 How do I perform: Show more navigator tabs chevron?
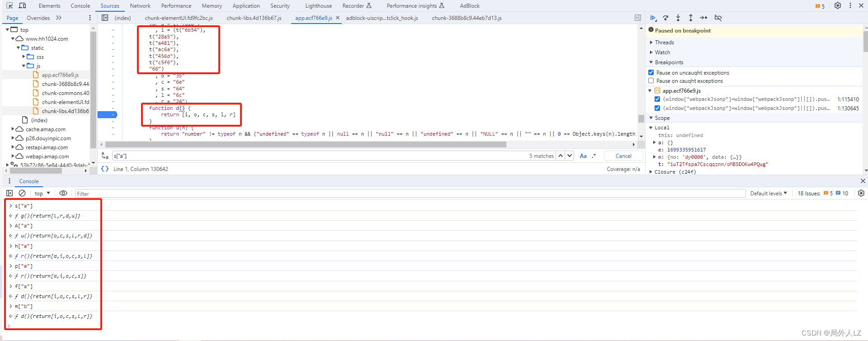coord(59,18)
